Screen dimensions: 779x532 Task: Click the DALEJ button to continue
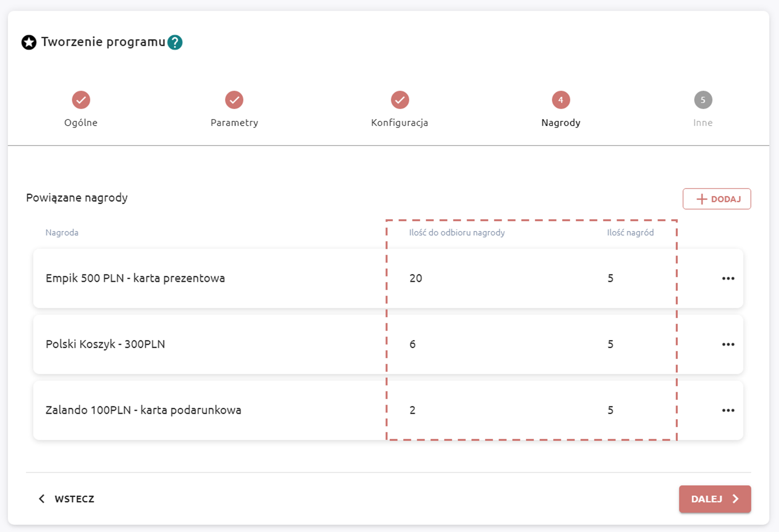[714, 499]
